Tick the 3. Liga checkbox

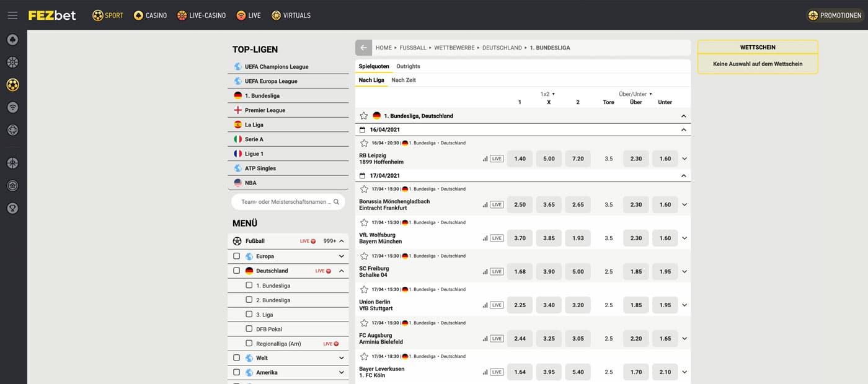(x=249, y=315)
